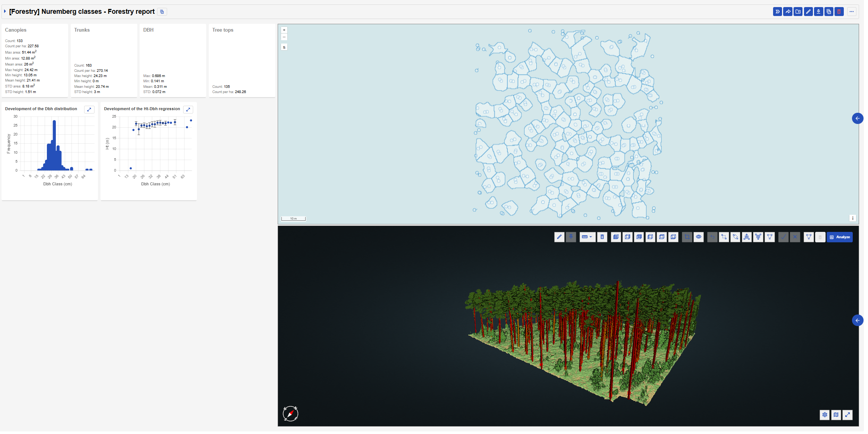The width and height of the screenshot is (868, 434).
Task: Click the DBH card heading
Action: [x=149, y=30]
